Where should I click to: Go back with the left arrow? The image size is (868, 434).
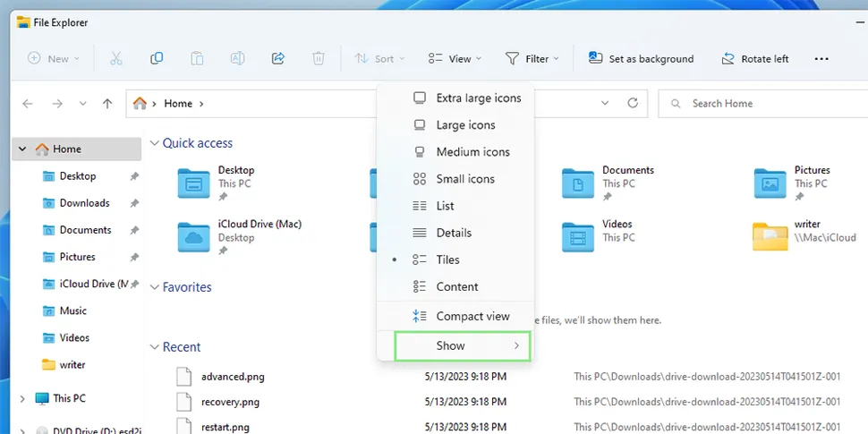[x=27, y=104]
